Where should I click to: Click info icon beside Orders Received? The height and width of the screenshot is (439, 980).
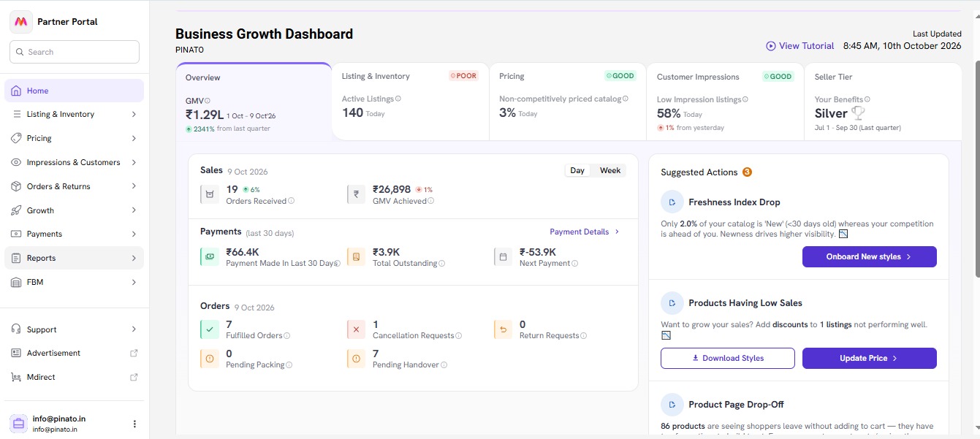pos(292,201)
